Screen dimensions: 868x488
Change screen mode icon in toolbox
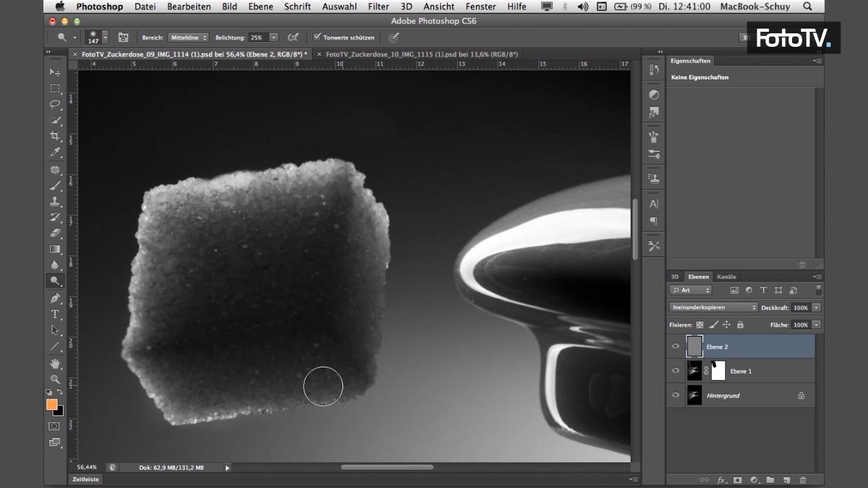(54, 443)
